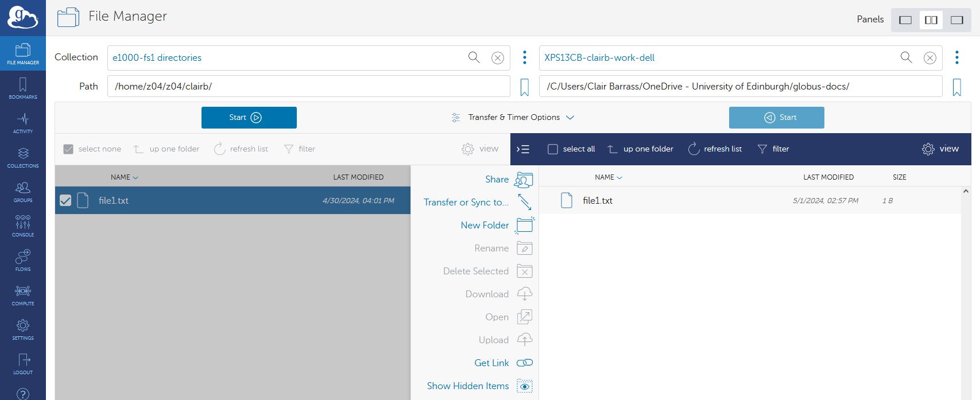Open the left pane view settings

(480, 149)
